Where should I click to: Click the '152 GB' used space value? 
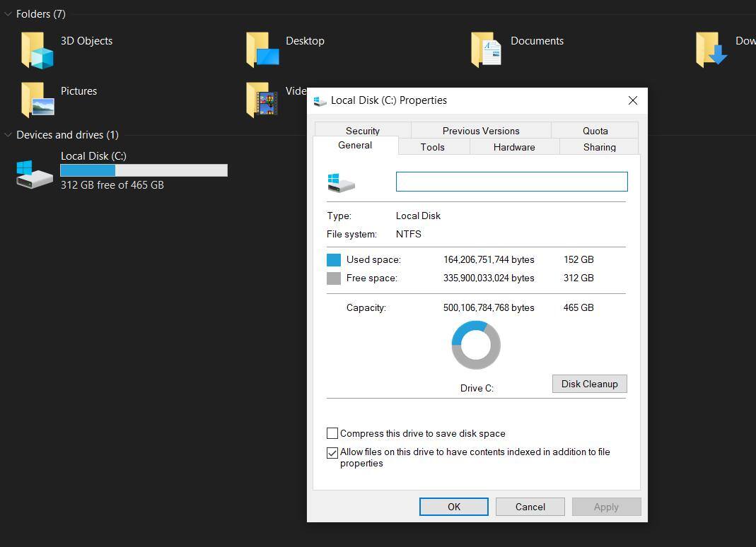pos(578,260)
